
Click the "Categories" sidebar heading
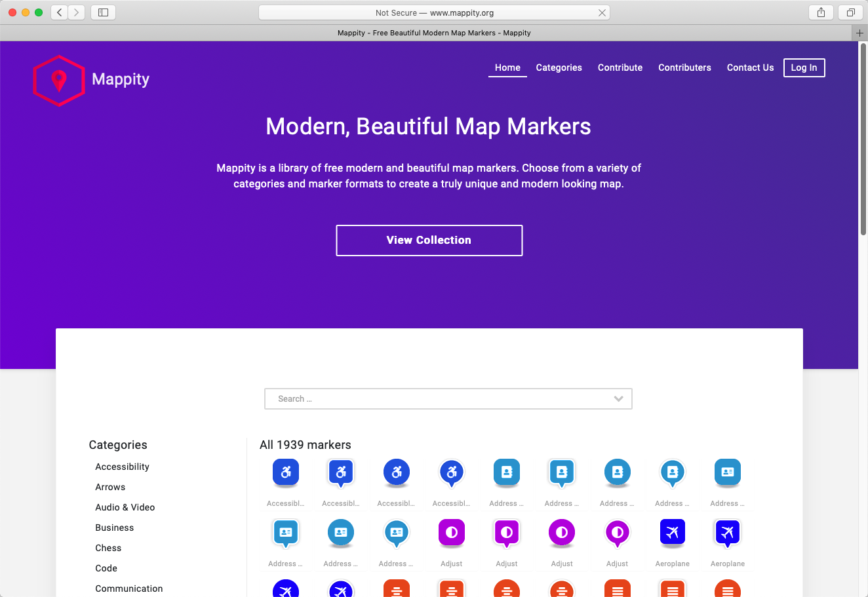pyautogui.click(x=118, y=445)
